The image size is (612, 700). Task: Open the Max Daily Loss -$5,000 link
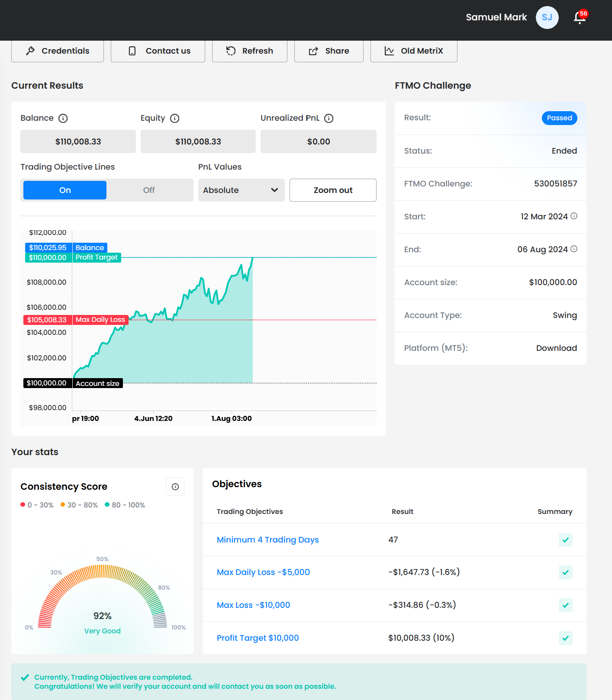264,572
